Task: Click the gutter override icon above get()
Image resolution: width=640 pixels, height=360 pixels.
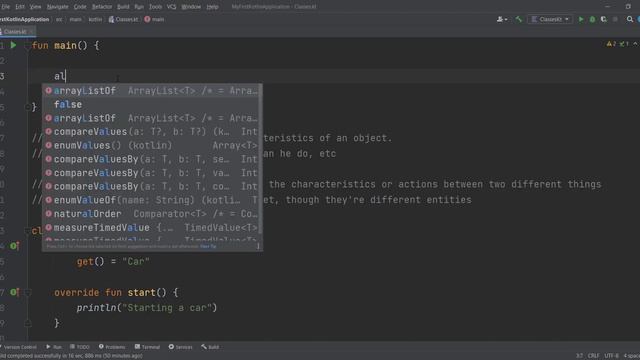Action: tap(14, 246)
